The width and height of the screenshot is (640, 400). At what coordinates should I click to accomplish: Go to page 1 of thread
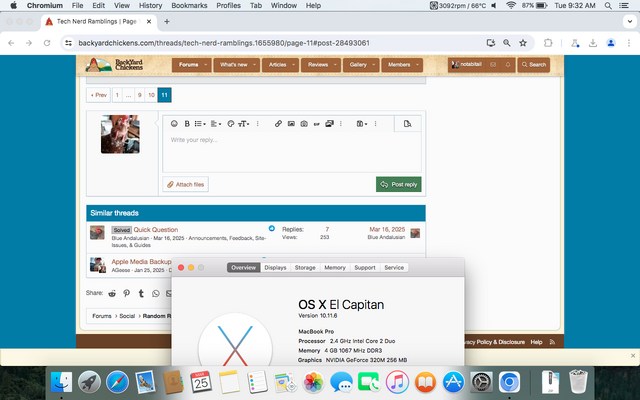(117, 95)
